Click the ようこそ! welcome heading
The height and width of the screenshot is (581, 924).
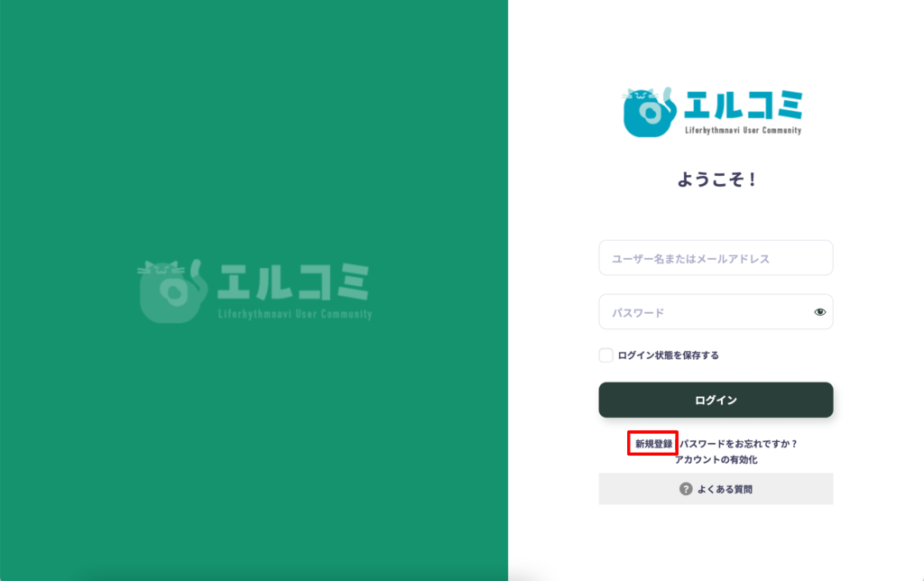click(x=716, y=180)
